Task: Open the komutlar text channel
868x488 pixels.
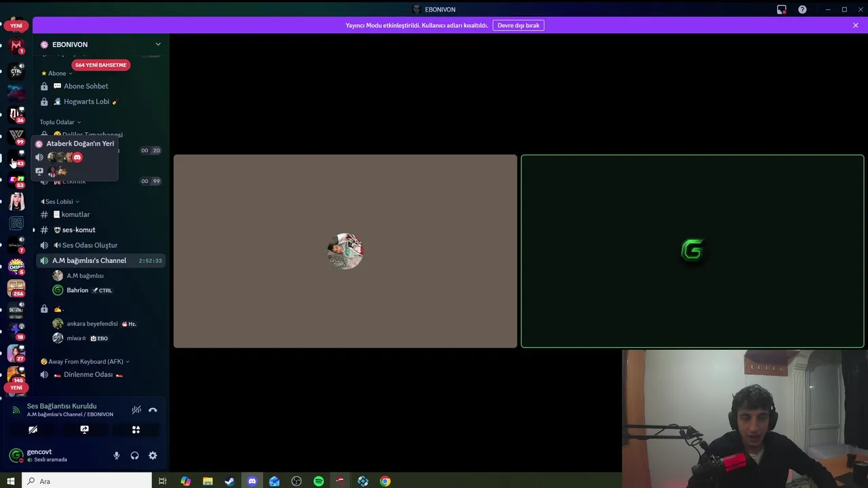Action: point(100,214)
